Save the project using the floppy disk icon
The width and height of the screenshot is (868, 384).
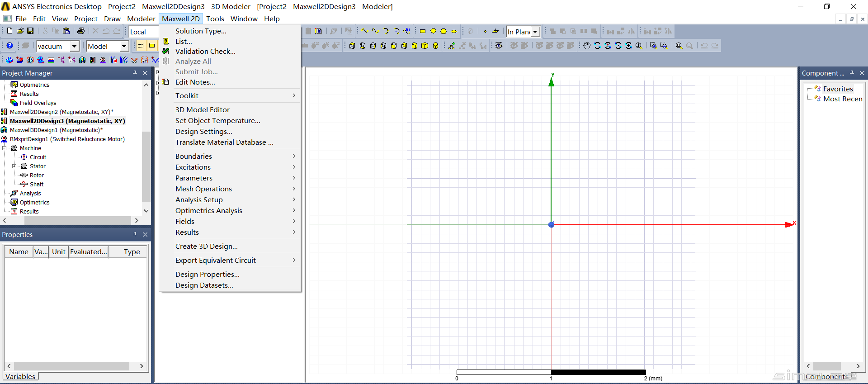coord(30,31)
